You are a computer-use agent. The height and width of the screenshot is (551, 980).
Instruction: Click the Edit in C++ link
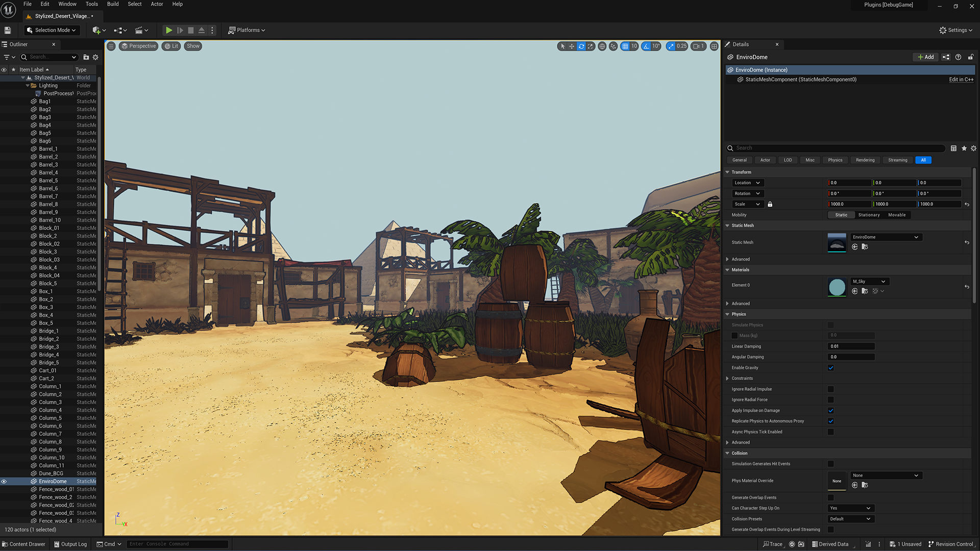tap(961, 80)
